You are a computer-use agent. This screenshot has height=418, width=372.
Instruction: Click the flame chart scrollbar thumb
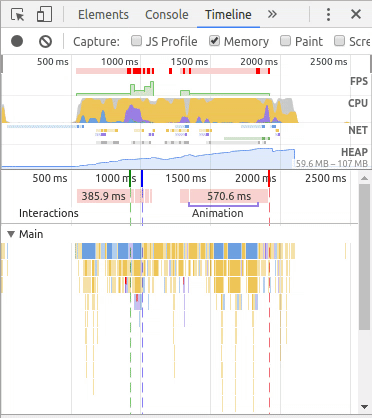click(364, 257)
